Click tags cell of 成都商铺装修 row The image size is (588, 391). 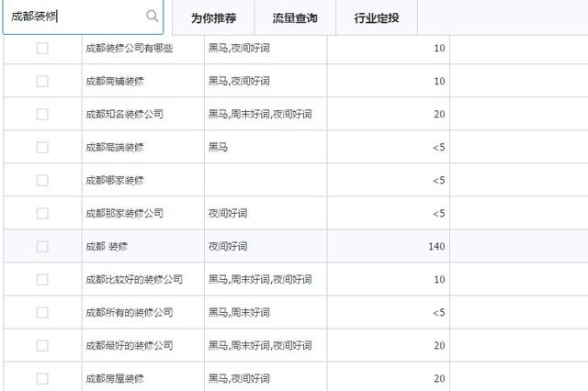tap(266, 82)
